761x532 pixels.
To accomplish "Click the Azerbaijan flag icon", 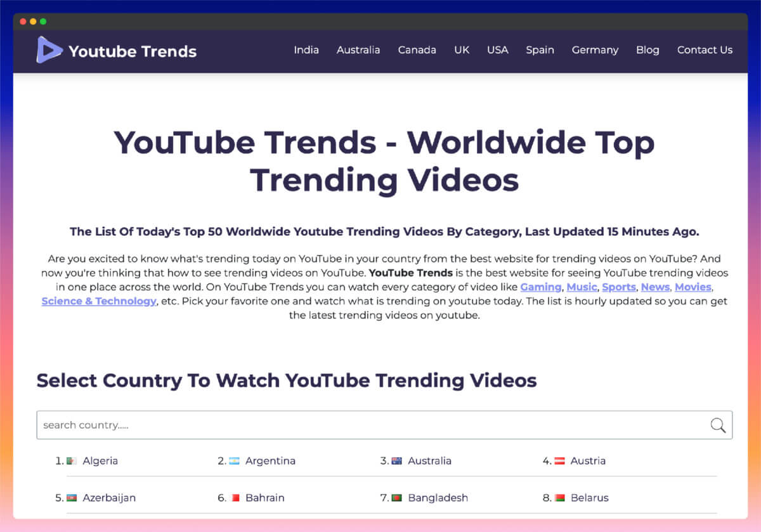I will 72,498.
